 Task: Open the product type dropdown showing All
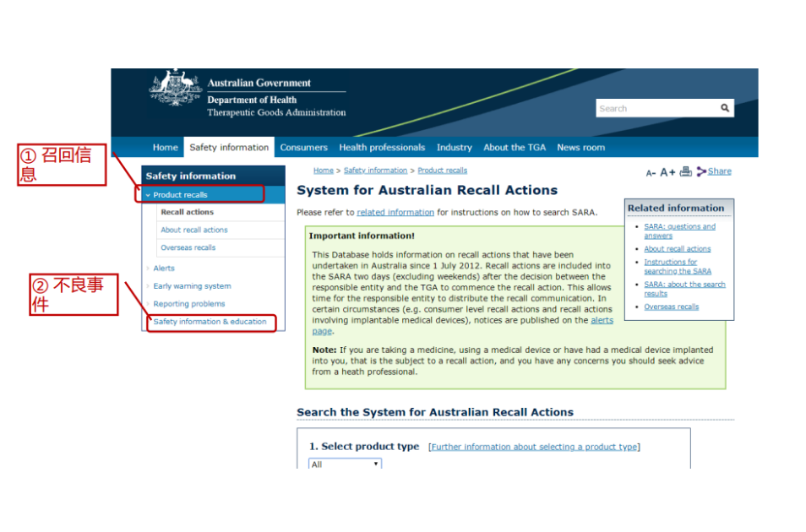tap(345, 464)
